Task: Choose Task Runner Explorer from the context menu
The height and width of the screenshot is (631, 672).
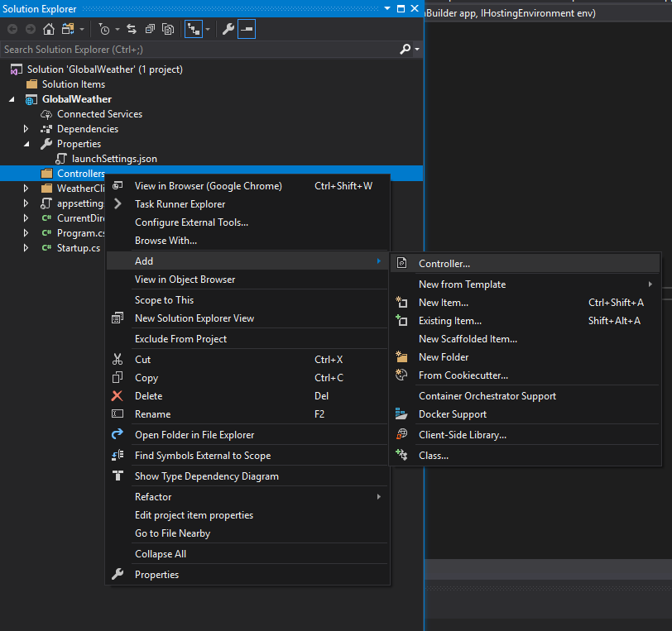Action: coord(247,204)
